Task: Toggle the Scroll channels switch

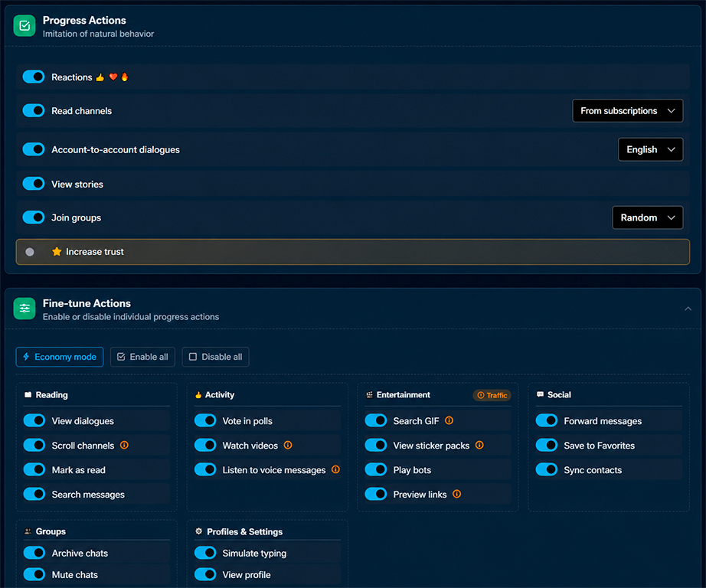Action: [34, 445]
